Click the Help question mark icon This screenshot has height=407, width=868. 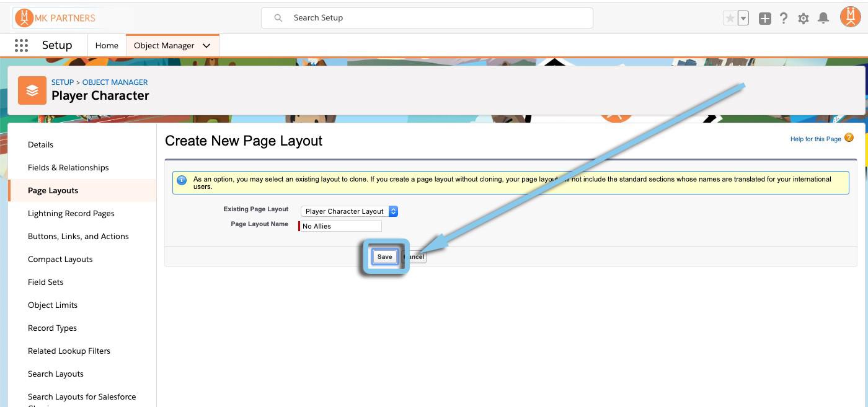783,17
